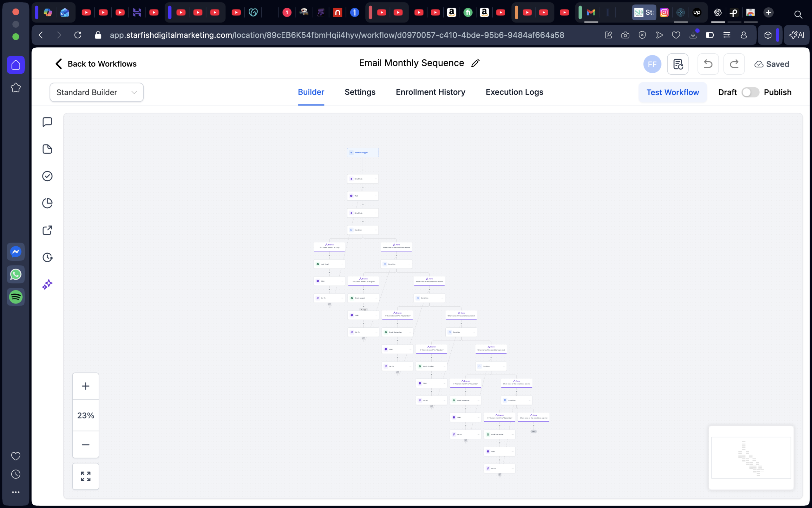812x508 pixels.
Task: Open the Opera home sidebar icon
Action: click(x=16, y=65)
